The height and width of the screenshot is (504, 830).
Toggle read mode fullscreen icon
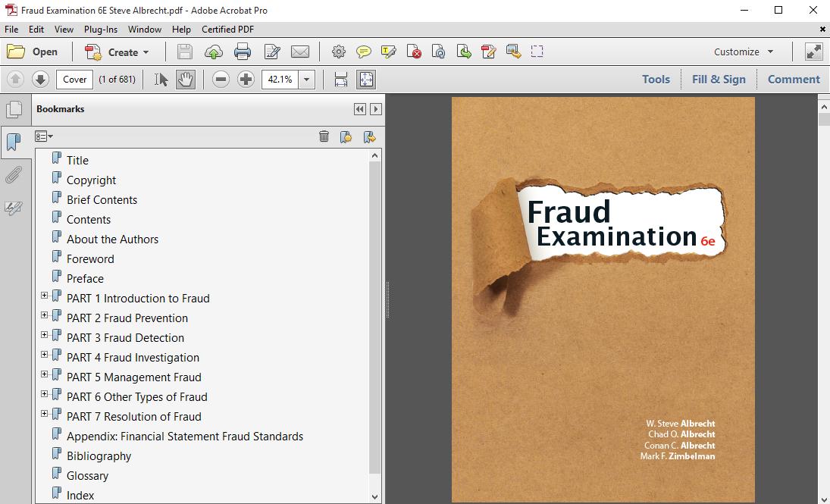(813, 52)
